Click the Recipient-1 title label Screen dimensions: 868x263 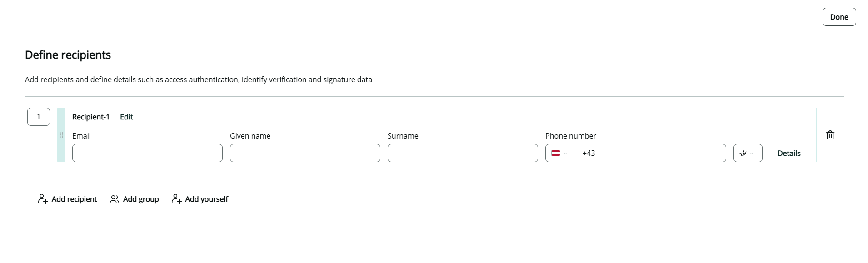pos(90,117)
